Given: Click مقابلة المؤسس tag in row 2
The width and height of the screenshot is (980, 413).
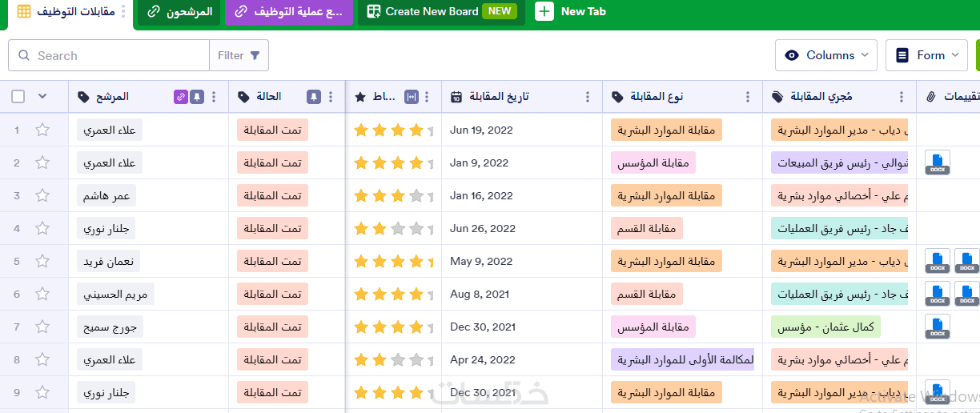Looking at the screenshot, I should pos(653,162).
